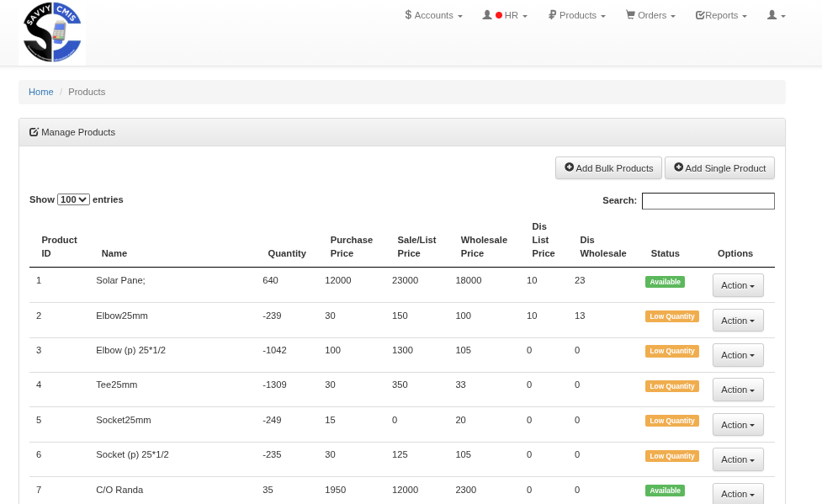Open the Accounts dropdown menu

coord(434,15)
